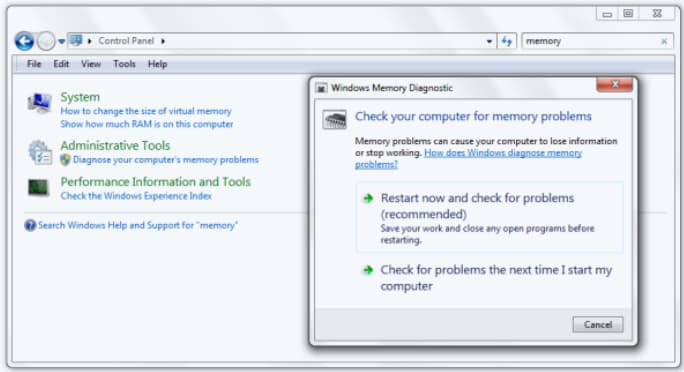Click the shield icon beside Diagnose link

(x=65, y=160)
